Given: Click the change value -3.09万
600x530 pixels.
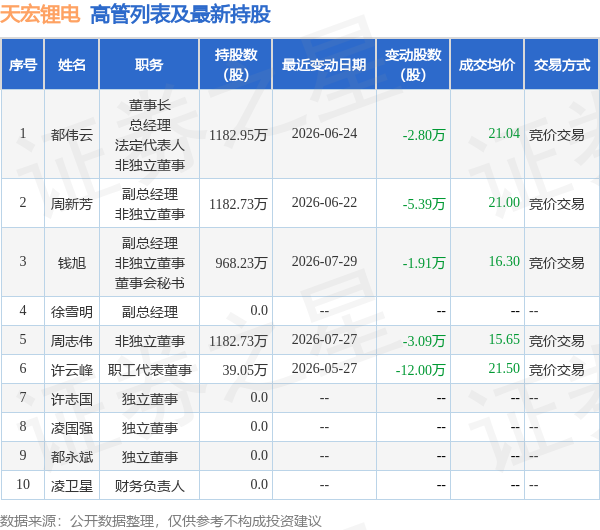Looking at the screenshot, I should [x=424, y=341].
